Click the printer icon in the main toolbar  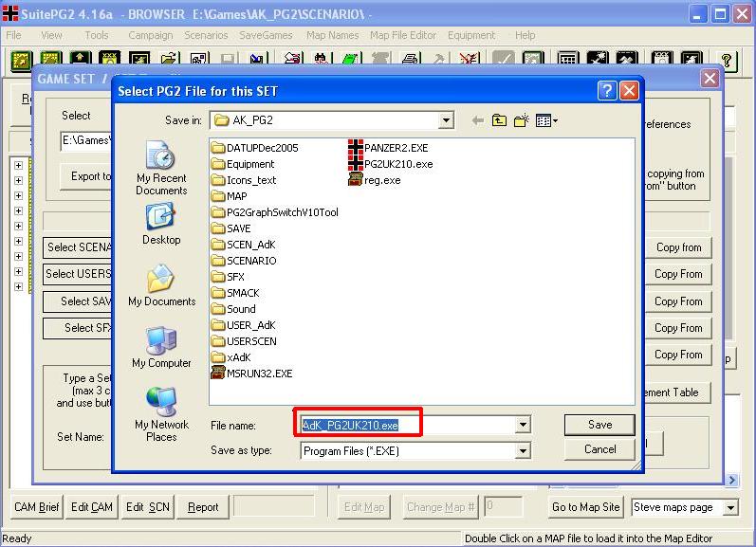(x=411, y=60)
